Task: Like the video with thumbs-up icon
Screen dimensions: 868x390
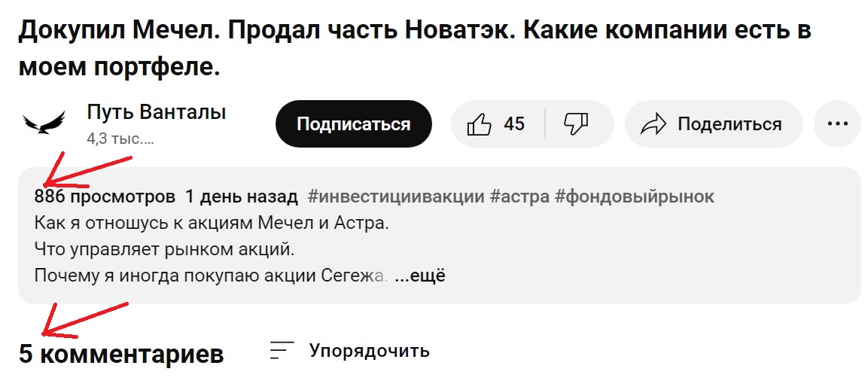Action: pos(480,124)
